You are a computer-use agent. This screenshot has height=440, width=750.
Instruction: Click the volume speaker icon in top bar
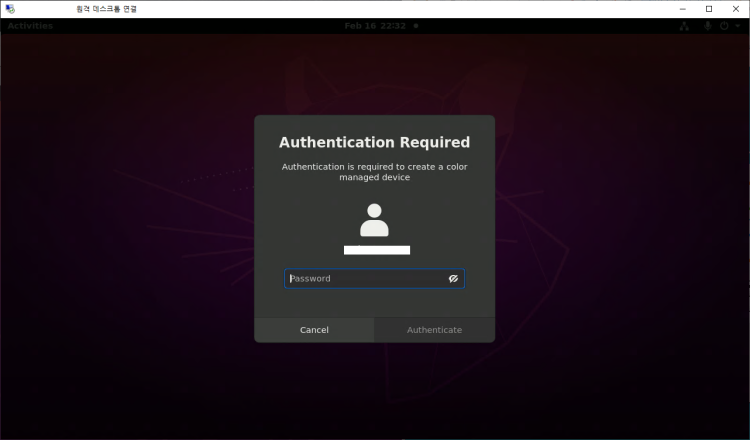[x=708, y=25]
